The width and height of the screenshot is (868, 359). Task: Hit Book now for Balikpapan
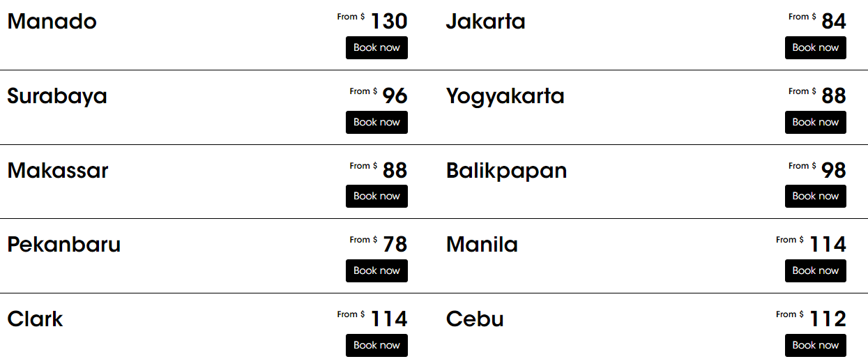815,197
